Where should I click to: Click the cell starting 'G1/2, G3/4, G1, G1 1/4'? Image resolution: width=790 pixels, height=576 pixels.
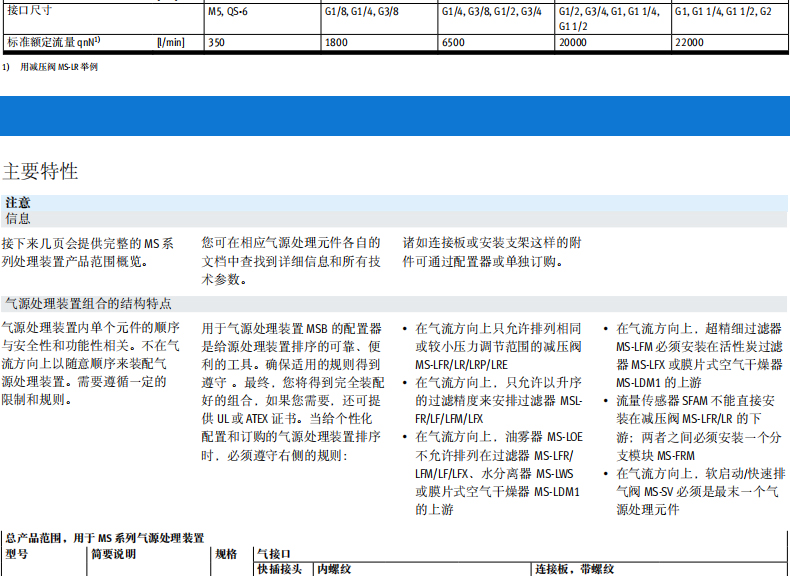pos(609,19)
